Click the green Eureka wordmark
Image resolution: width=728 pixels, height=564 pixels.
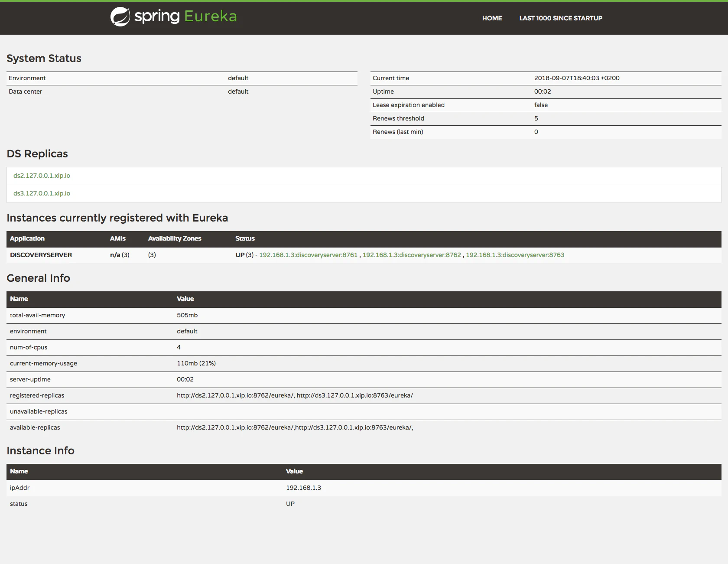pos(210,16)
